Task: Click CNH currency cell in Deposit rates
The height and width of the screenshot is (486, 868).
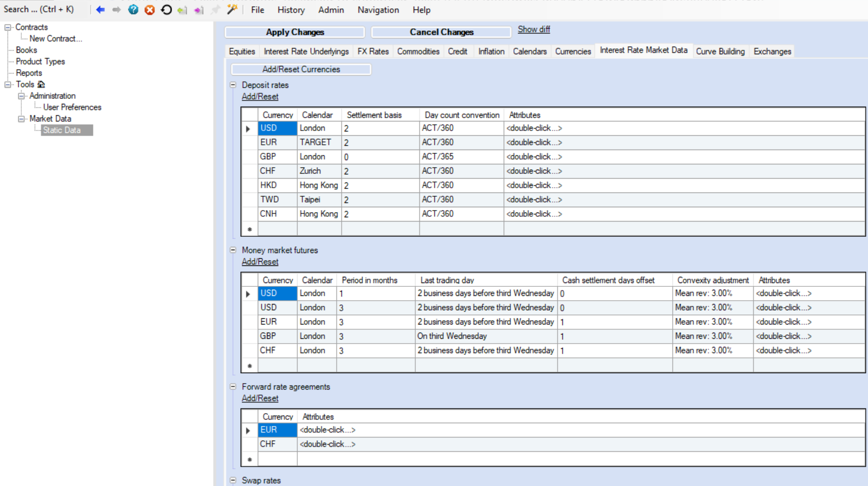Action: 277,214
